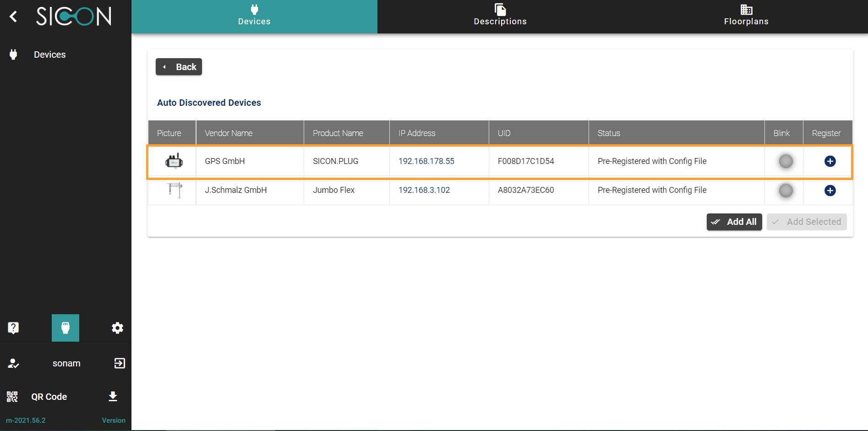868x431 pixels.
Task: Switch to the Descriptions tab
Action: click(500, 16)
